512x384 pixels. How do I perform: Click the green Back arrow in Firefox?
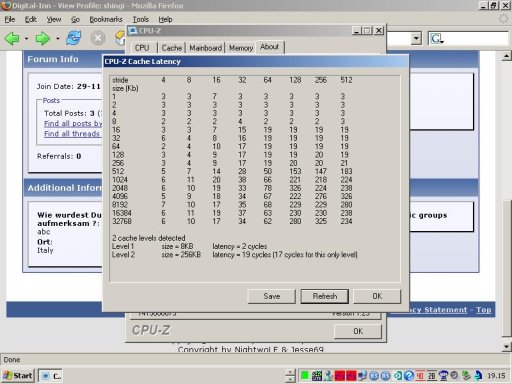[12, 38]
